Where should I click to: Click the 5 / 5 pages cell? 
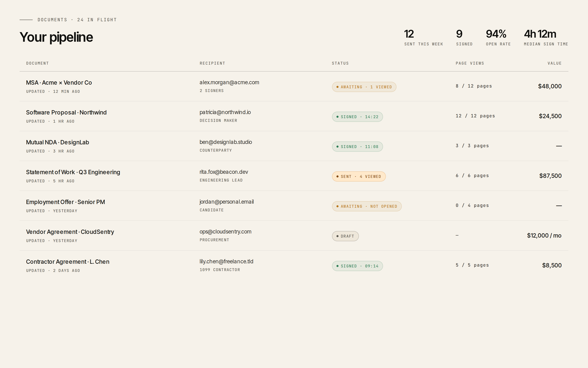(x=472, y=265)
